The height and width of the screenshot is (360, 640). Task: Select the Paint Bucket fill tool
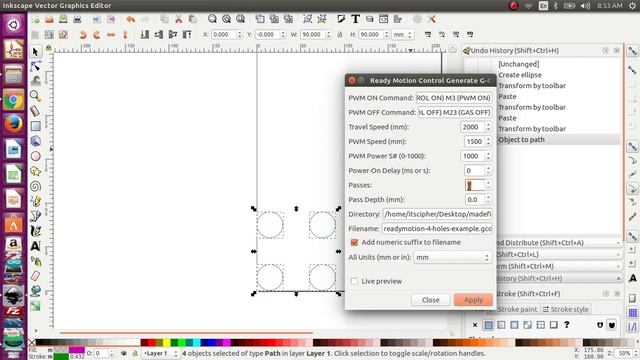36,291
